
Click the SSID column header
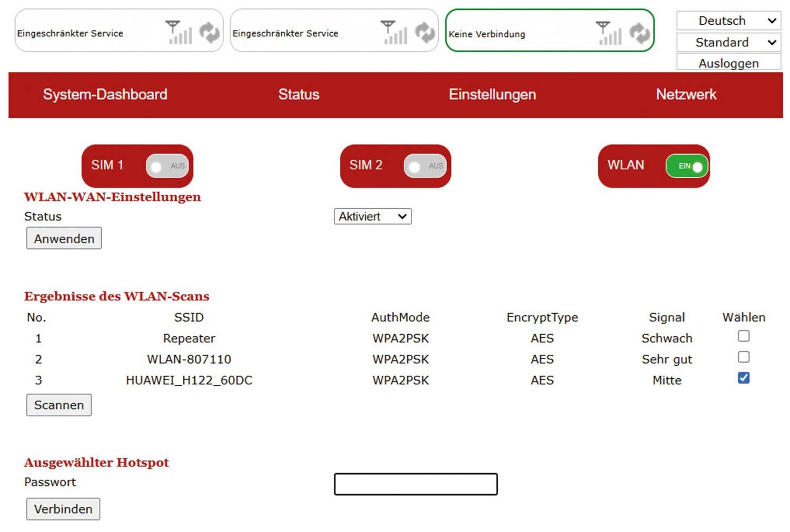coord(189,317)
